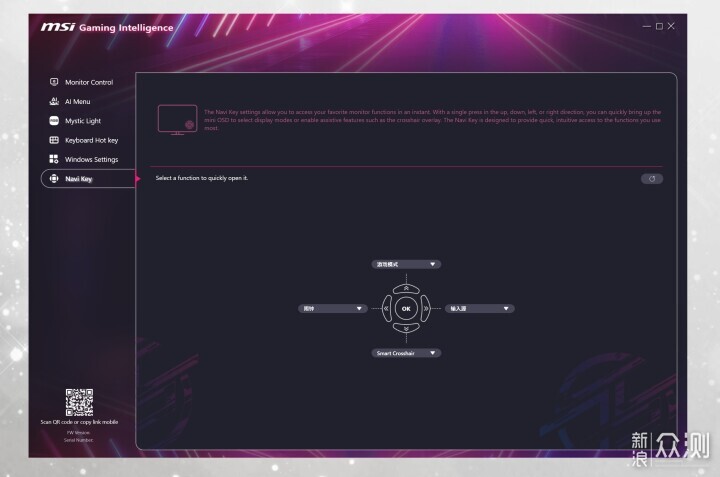This screenshot has width=720, height=477.
Task: Open the AI Menu section
Action: (70, 101)
